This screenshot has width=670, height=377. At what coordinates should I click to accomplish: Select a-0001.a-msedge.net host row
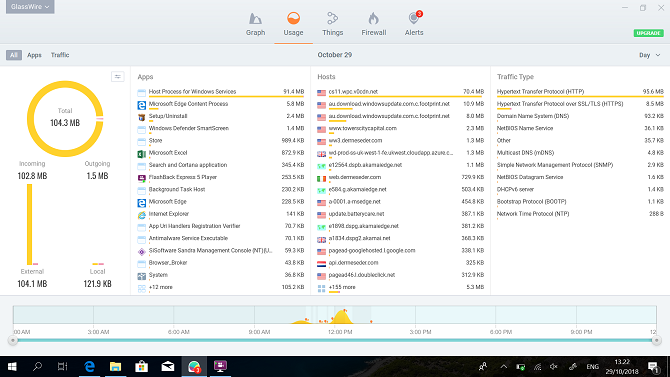[x=400, y=202]
